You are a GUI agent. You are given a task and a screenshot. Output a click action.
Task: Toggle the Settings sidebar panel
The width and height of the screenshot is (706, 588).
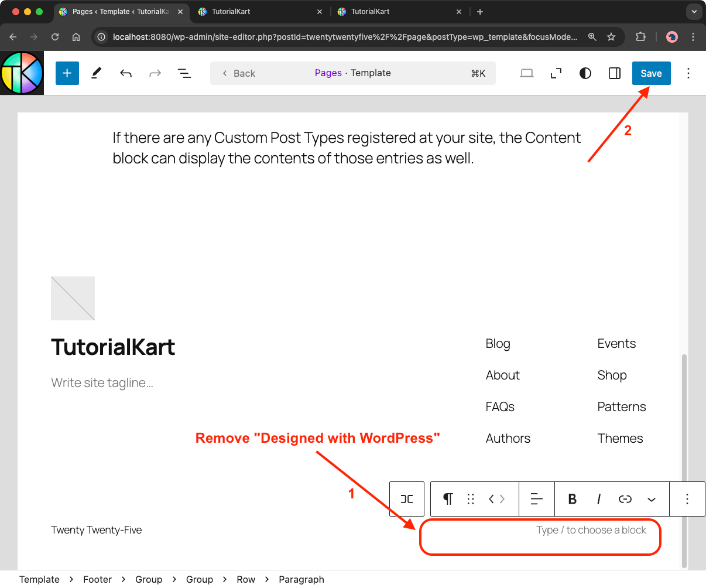[x=615, y=73]
